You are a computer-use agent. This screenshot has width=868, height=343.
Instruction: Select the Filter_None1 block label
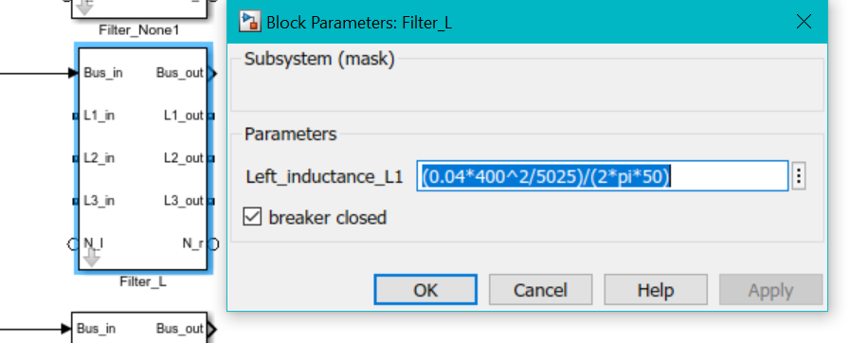pyautogui.click(x=139, y=30)
